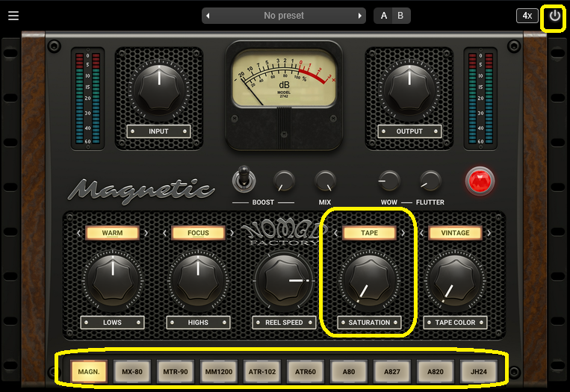Screen dimensions: 570x392
Task: Click the Nomad Factory logo
Action: [284, 232]
